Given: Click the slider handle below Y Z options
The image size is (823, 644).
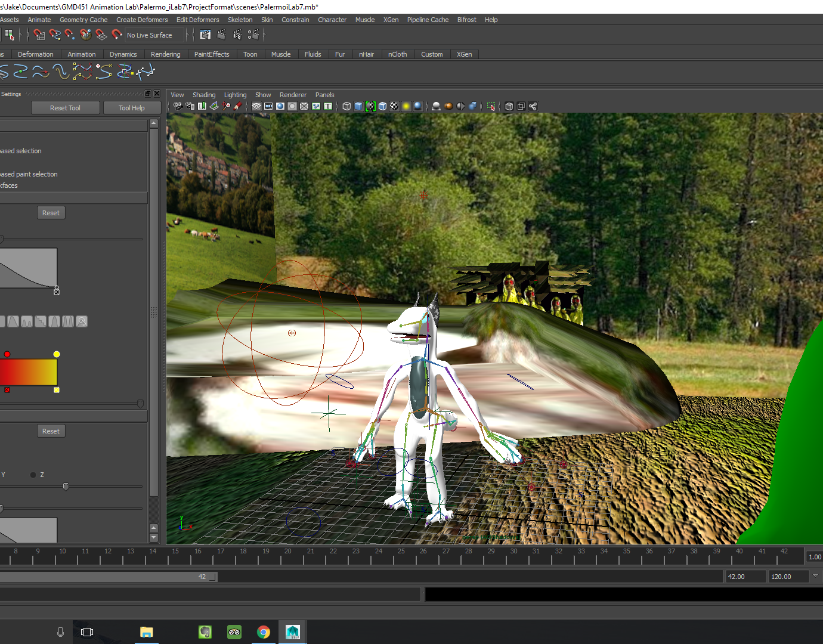Looking at the screenshot, I should pos(66,487).
